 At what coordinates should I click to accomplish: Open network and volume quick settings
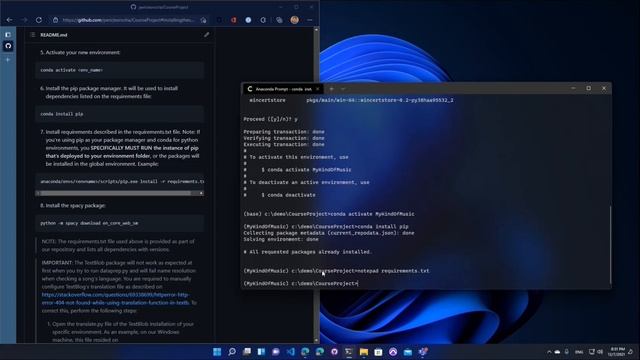[x=596, y=352]
